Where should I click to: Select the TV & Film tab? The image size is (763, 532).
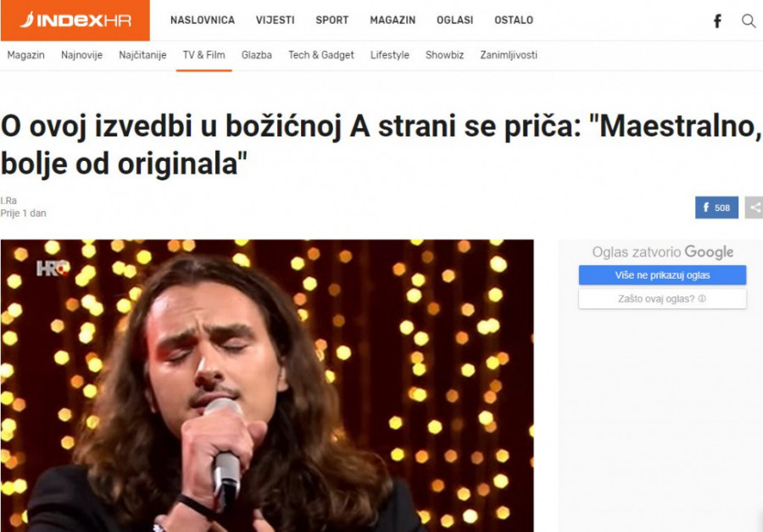(x=203, y=55)
